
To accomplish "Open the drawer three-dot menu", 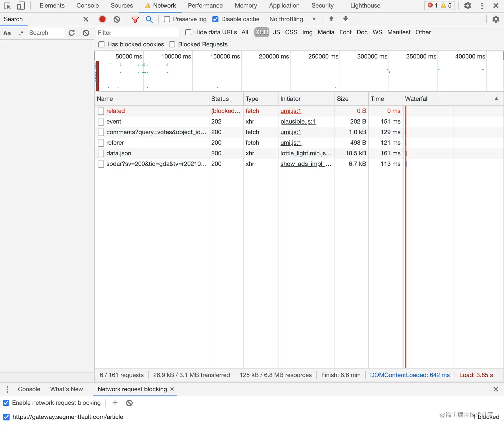I will [7, 389].
